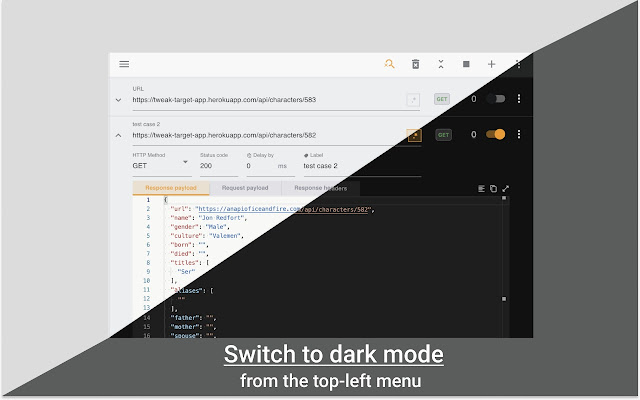Image resolution: width=640 pixels, height=400 pixels.
Task: Open three-dot menu for characters/582 row
Action: (519, 134)
